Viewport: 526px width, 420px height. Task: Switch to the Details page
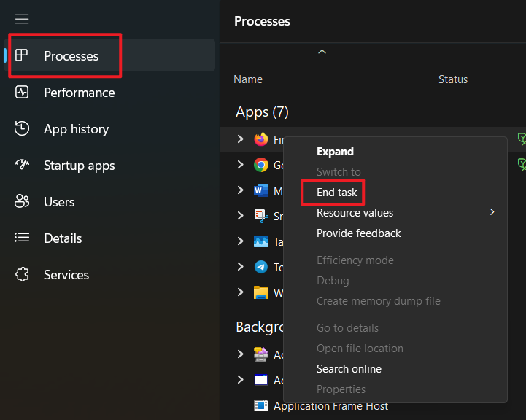(63, 238)
